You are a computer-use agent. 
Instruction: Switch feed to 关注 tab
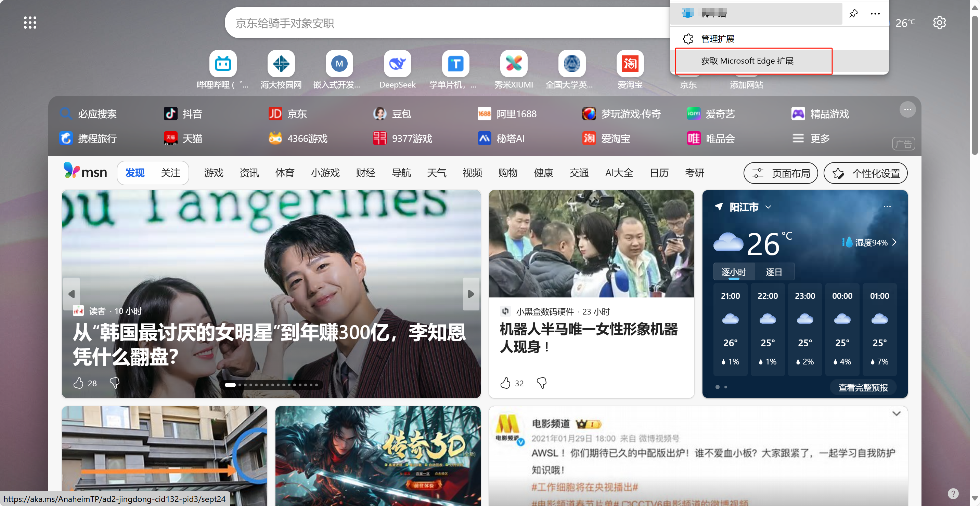(x=170, y=173)
